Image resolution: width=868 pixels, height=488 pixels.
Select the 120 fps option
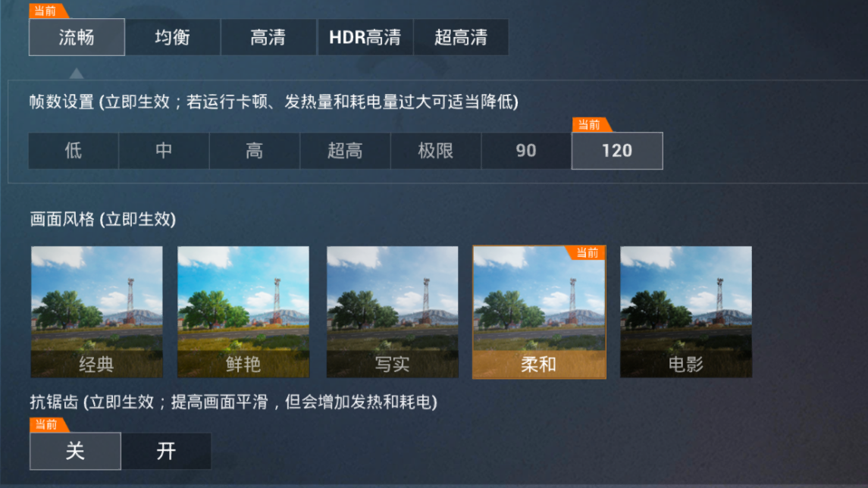pyautogui.click(x=617, y=151)
